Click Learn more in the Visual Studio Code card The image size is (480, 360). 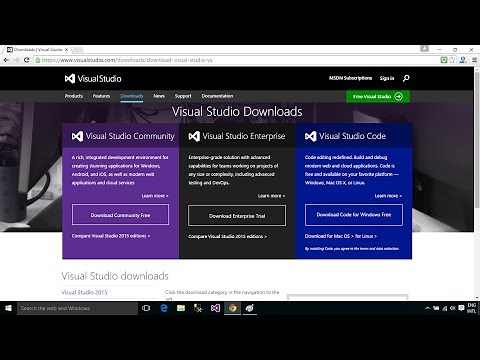click(x=388, y=196)
